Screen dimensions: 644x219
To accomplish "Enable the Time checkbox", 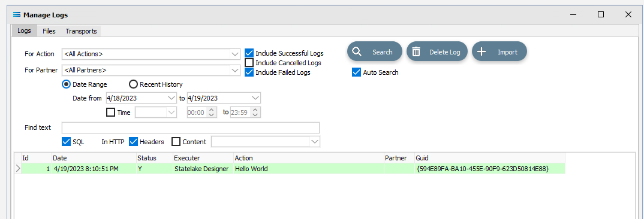I will pos(110,112).
